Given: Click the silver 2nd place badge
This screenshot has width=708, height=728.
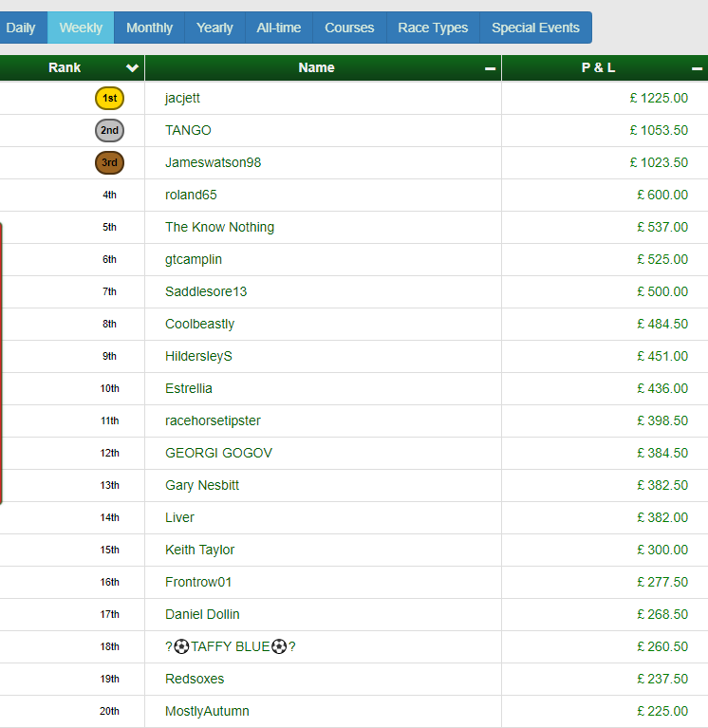Looking at the screenshot, I should [109, 130].
